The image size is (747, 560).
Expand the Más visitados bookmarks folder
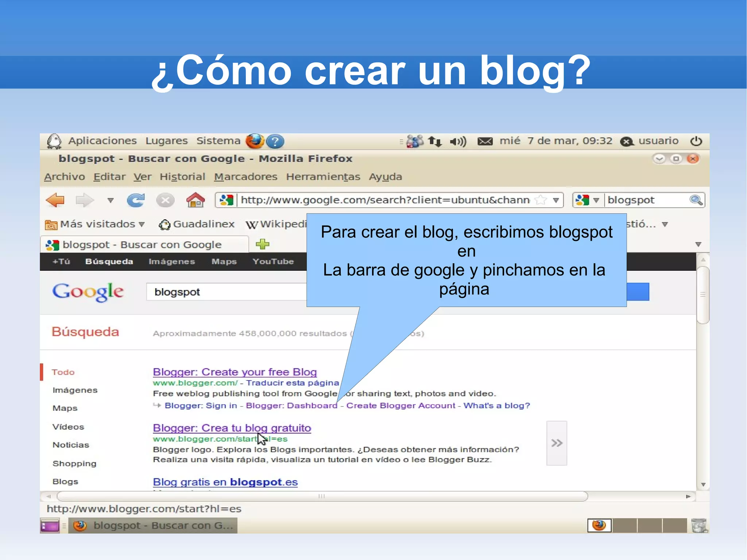click(x=95, y=224)
